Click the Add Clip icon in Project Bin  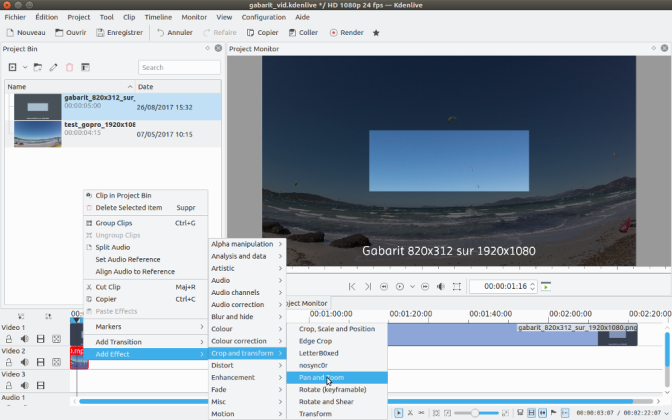pyautogui.click(x=12, y=67)
